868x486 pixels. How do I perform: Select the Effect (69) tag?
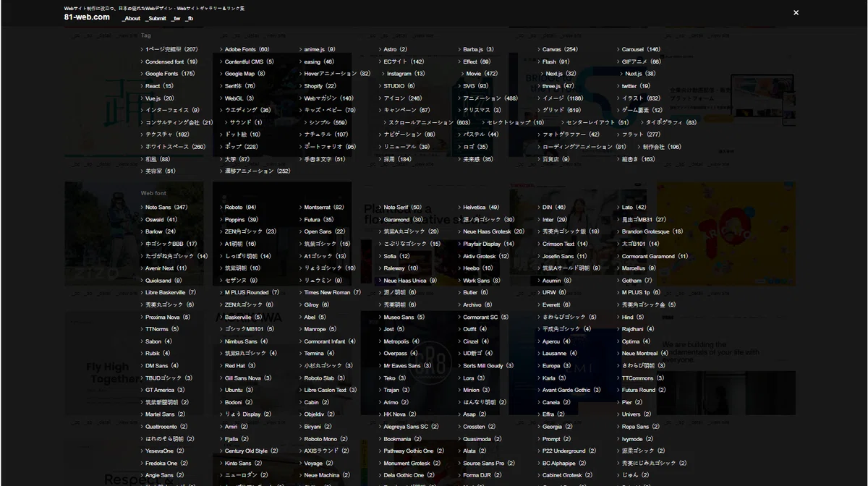[x=476, y=61]
